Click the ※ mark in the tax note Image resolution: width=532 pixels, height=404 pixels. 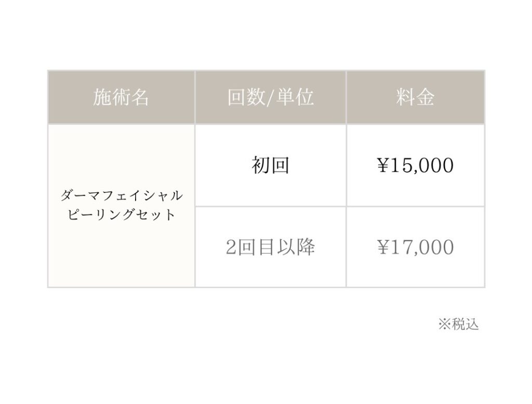click(x=444, y=325)
